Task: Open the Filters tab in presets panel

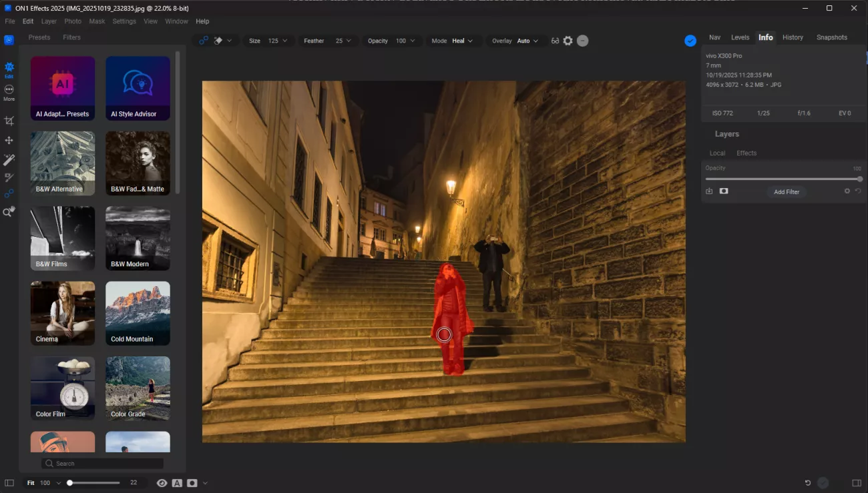Action: (x=71, y=37)
